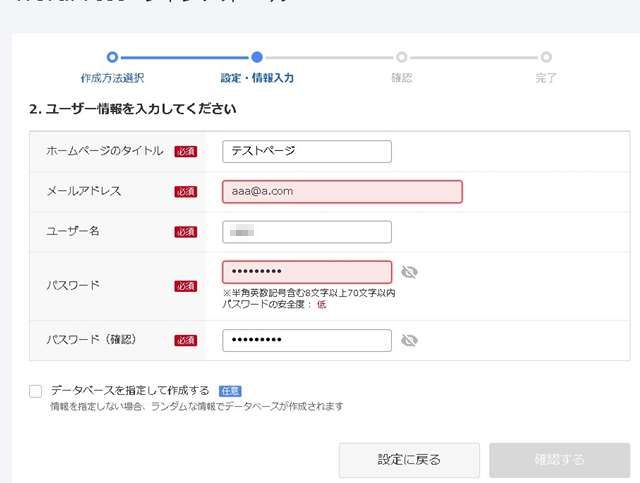Show password using eye icon beside パスワード
Viewport: 640px width, 483px height.
(x=409, y=272)
